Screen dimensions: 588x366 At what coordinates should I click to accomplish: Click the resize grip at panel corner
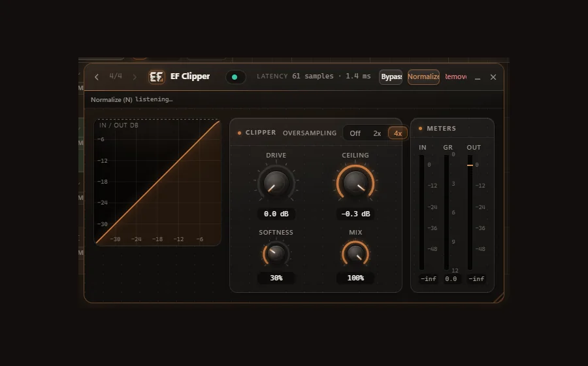(x=498, y=298)
